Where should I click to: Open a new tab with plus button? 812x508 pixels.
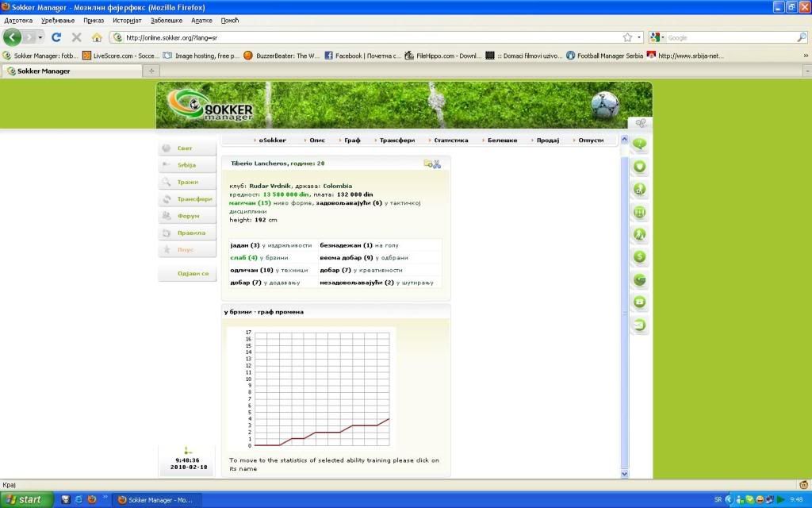[x=151, y=71]
